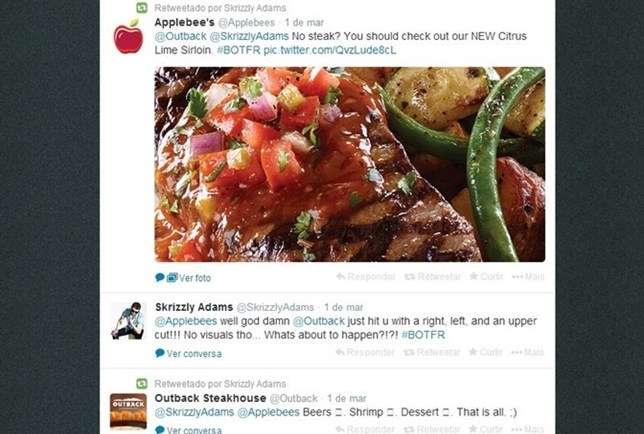Expand Ver conversa under Outback tweet

[x=194, y=430]
